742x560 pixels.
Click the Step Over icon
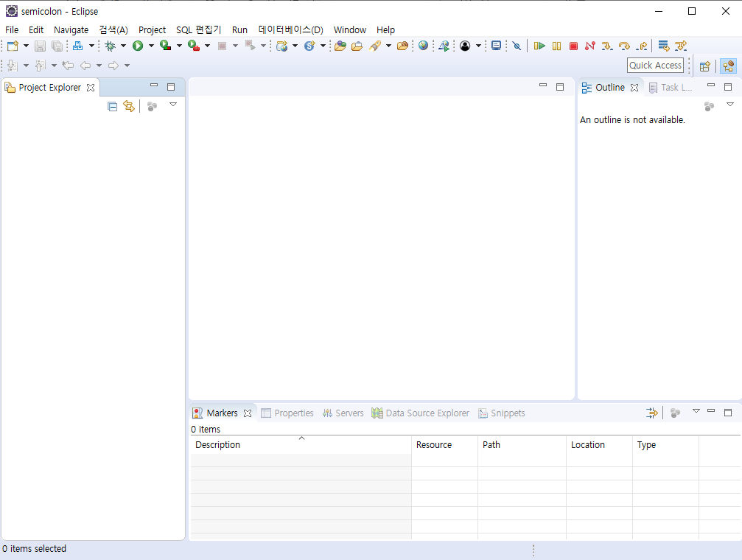[x=624, y=46]
